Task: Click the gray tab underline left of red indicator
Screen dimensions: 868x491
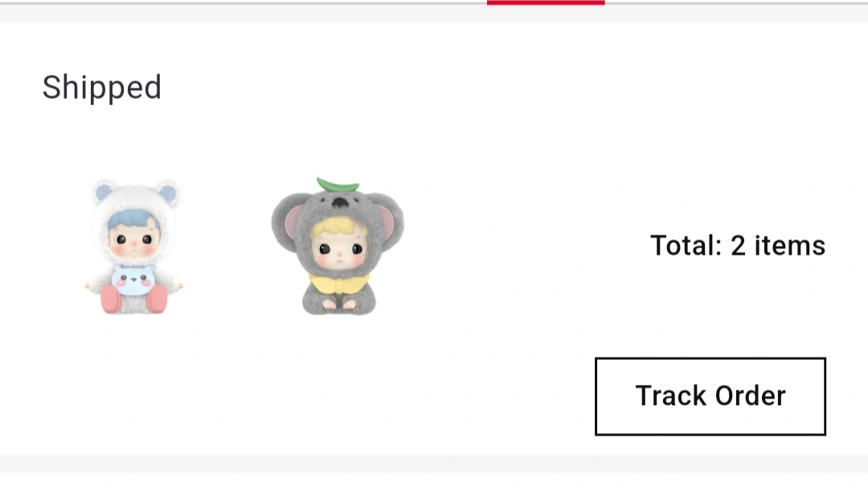Action: tap(244, 2)
